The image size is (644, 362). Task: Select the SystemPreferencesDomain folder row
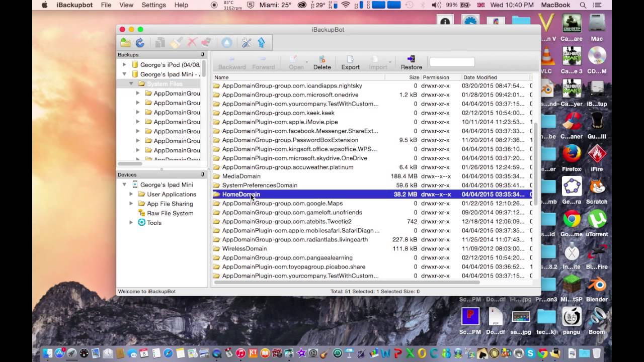tap(372, 185)
